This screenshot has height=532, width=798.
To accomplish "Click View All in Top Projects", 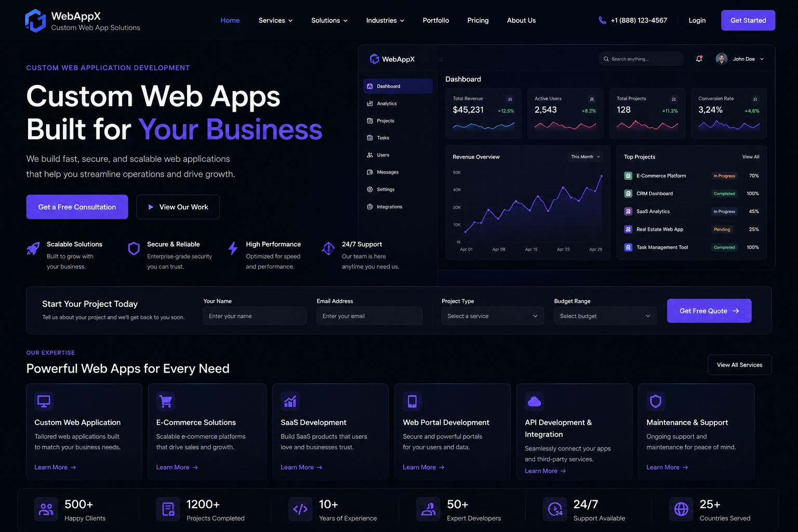I will [x=751, y=157].
